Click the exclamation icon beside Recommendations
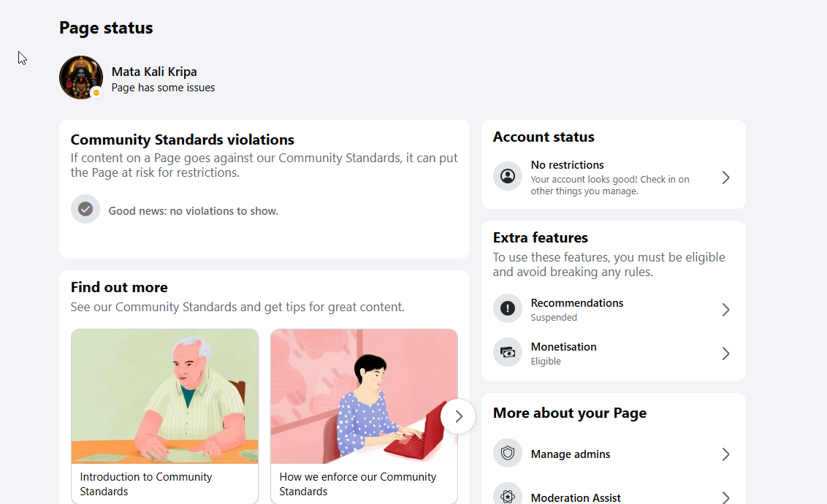827x504 pixels. [x=508, y=308]
